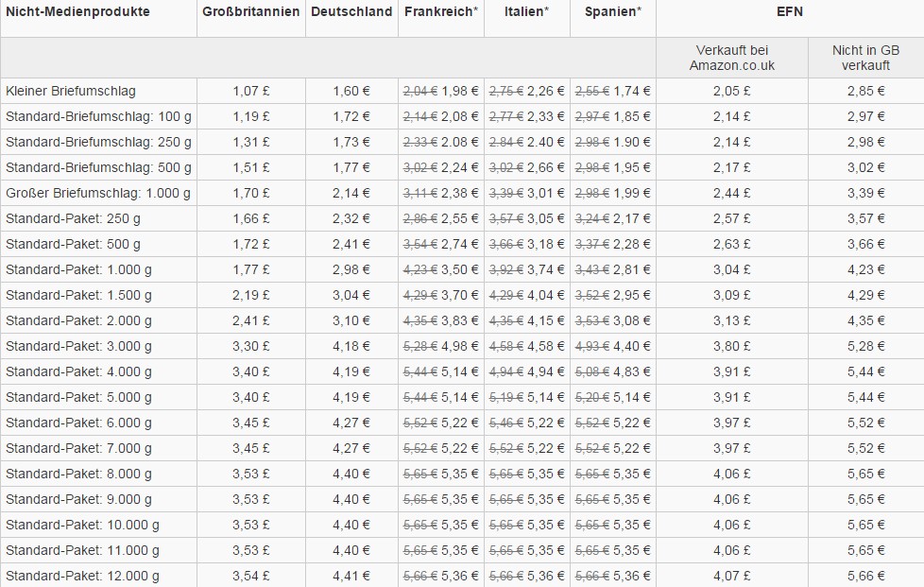Screen dimensions: 924x587
Task: Click the 1,51 £ Großbritannien value
Action: [x=251, y=168]
